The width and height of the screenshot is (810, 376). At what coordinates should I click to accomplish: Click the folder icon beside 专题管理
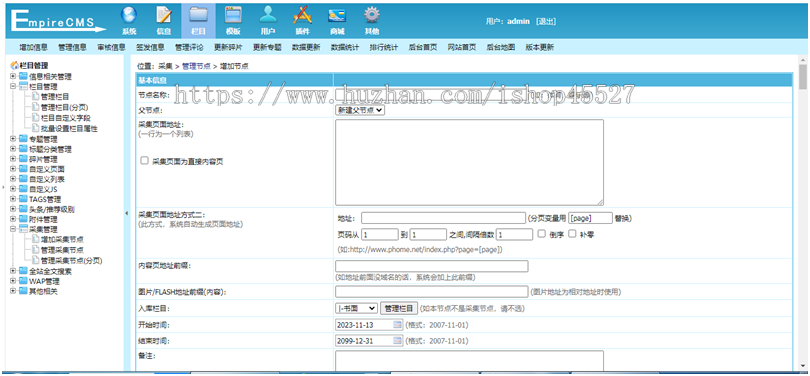click(23, 139)
